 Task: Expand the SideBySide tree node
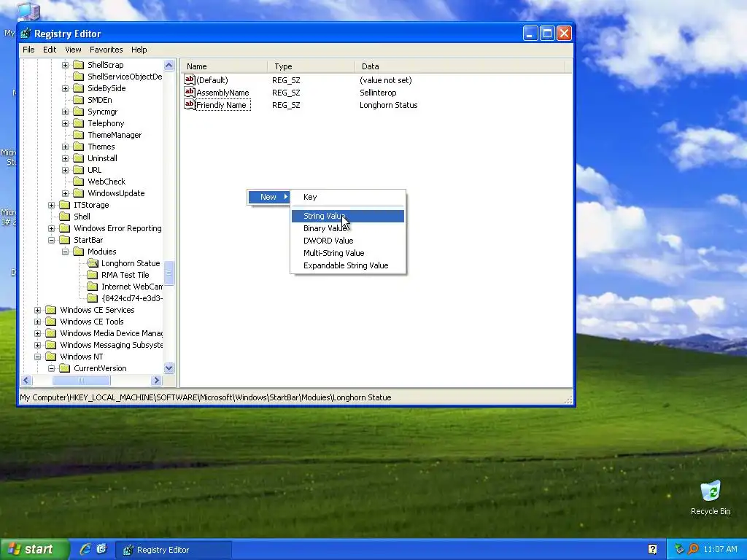[x=65, y=88]
